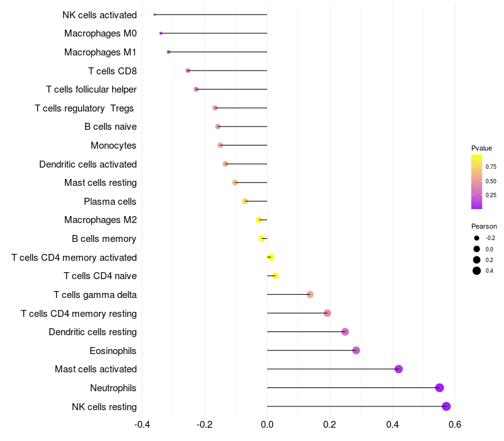
Task: Click the -0.4 x-axis tick label
Action: (142, 425)
